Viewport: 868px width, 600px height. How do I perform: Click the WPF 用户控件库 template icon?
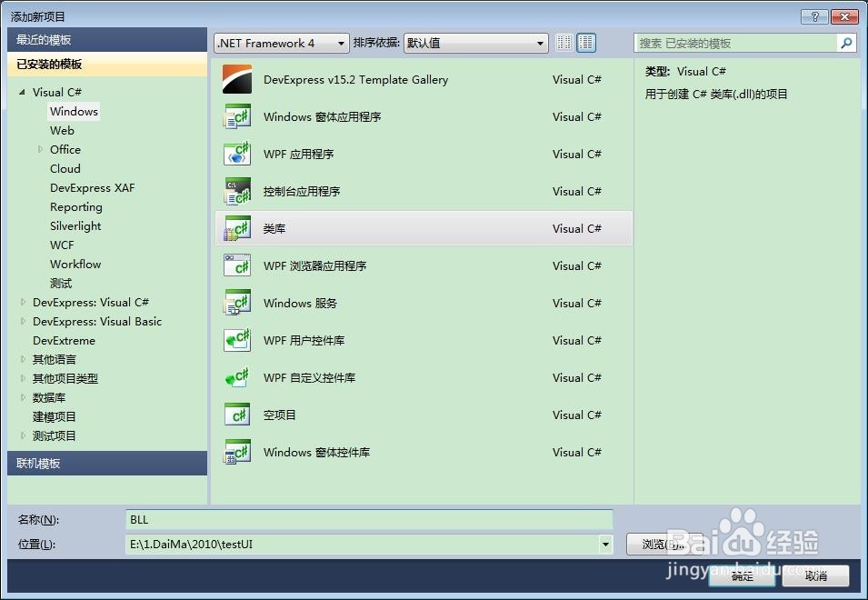coord(237,340)
